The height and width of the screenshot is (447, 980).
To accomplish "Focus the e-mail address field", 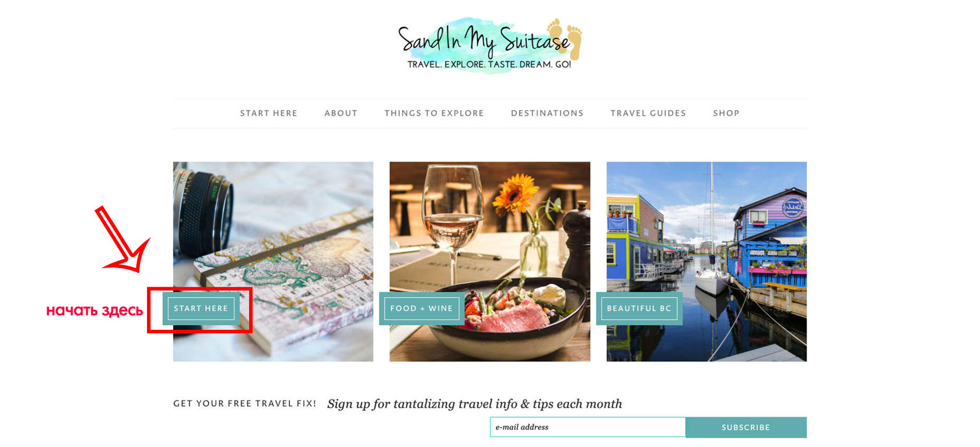I will 588,427.
